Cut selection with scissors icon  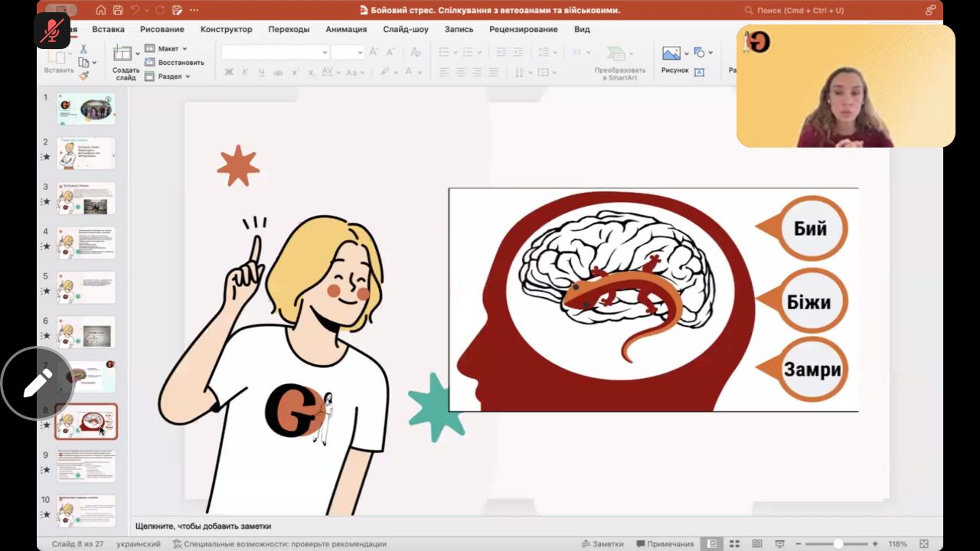click(x=84, y=49)
